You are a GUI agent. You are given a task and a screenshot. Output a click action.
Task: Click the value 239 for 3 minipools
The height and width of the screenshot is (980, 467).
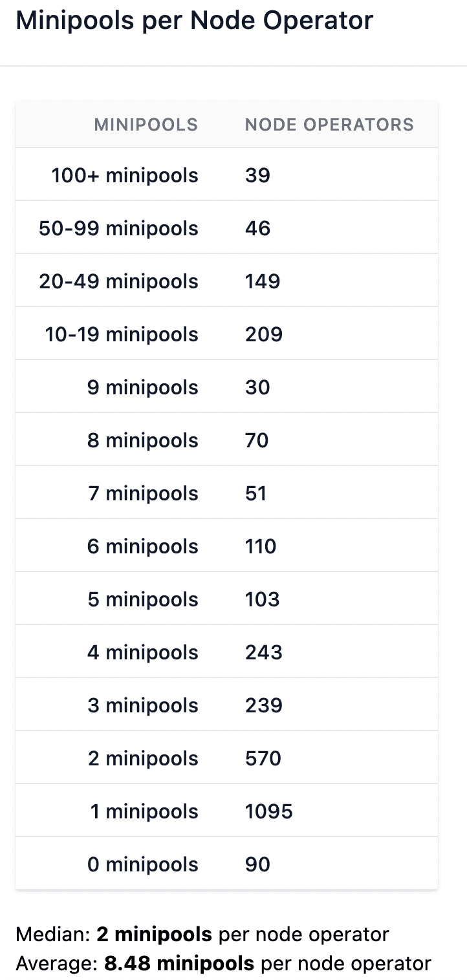click(263, 705)
